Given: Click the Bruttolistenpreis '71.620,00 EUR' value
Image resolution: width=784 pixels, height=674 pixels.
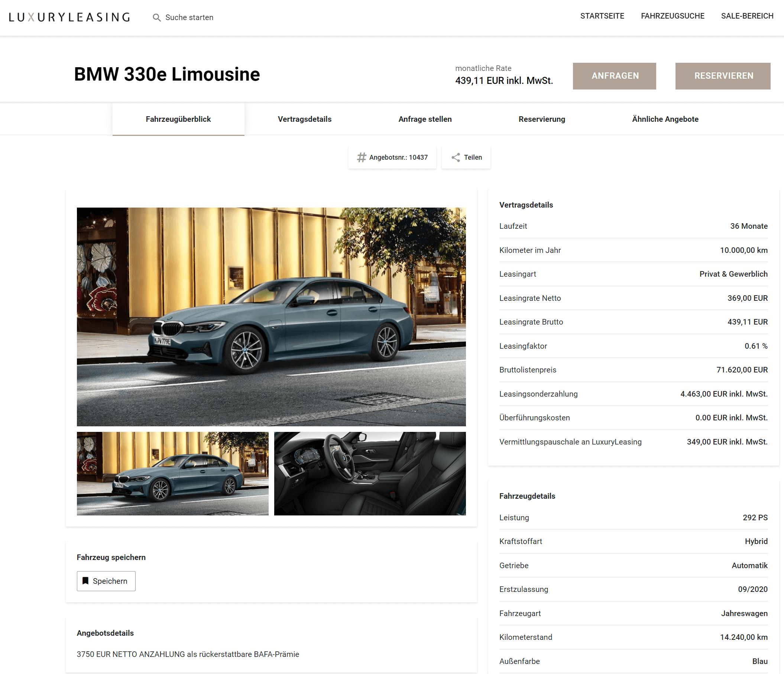Looking at the screenshot, I should (742, 370).
